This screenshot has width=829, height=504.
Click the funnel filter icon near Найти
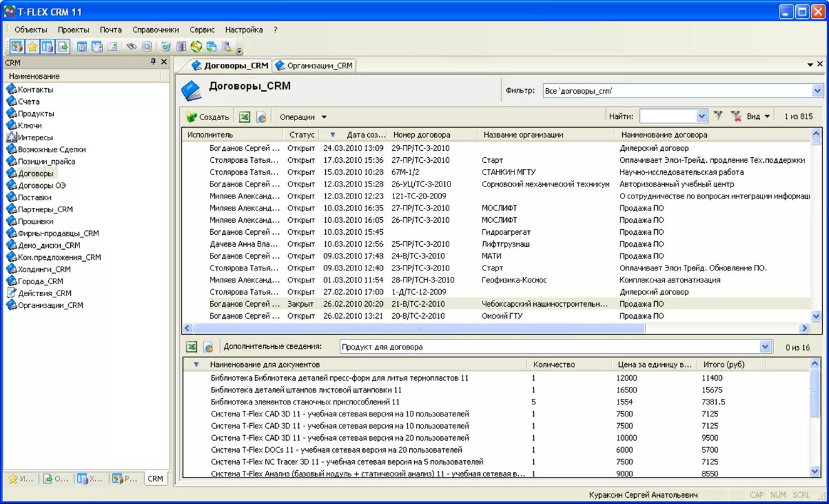718,116
